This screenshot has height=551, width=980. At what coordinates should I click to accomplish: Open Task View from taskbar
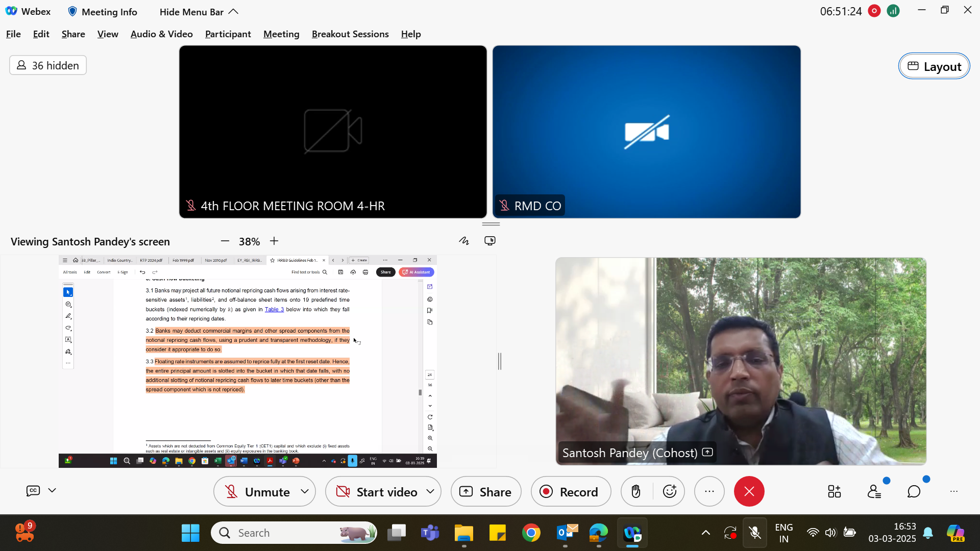[x=397, y=533]
